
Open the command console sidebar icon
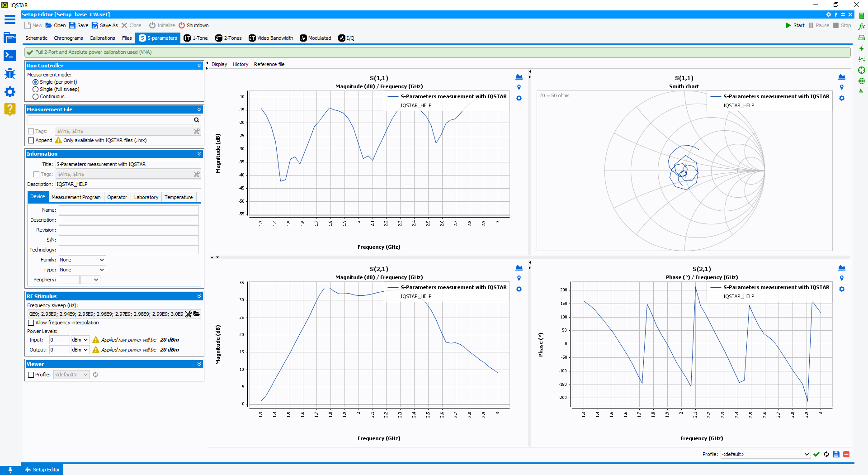click(10, 55)
